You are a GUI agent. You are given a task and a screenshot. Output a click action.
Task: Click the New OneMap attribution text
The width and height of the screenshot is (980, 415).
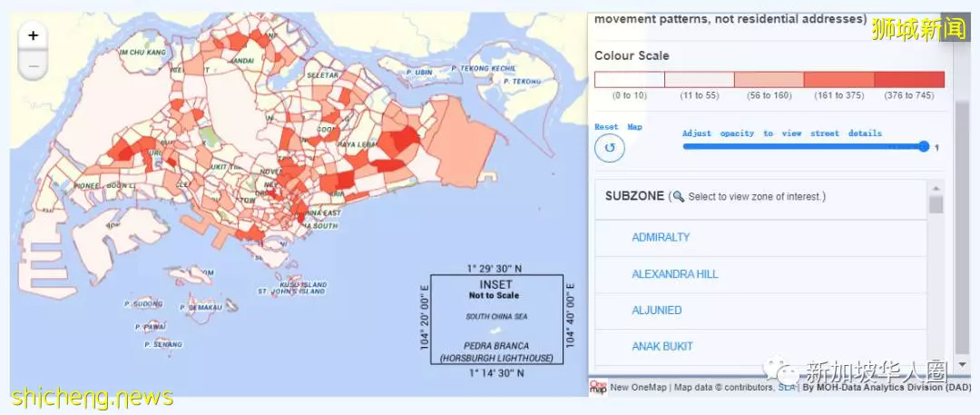640,388
